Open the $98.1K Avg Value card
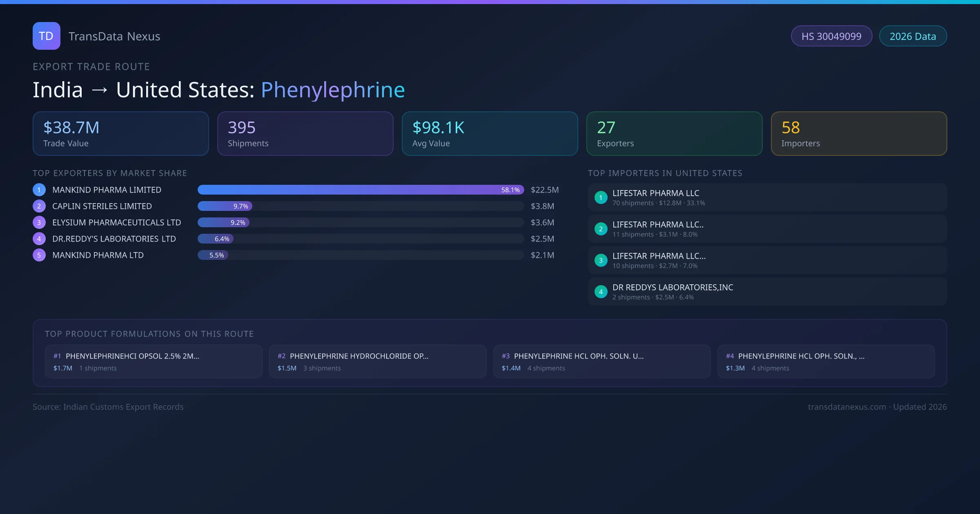 [x=489, y=134]
